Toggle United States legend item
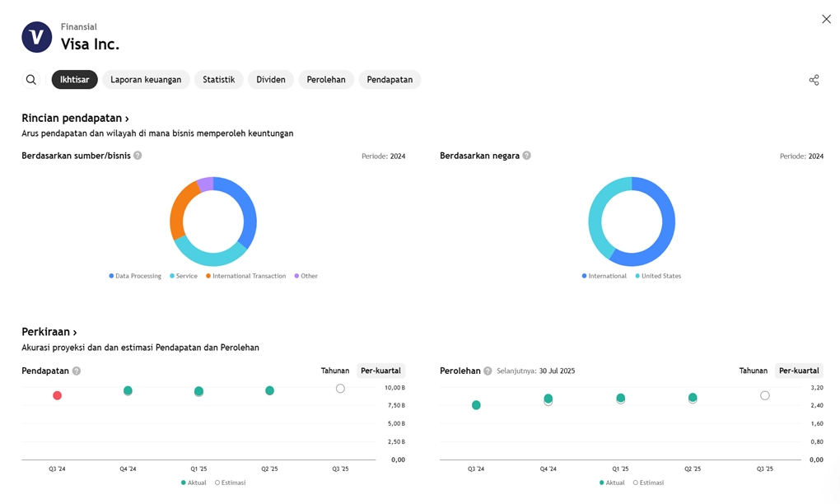Image resolution: width=840 pixels, height=504 pixels. [x=658, y=277]
